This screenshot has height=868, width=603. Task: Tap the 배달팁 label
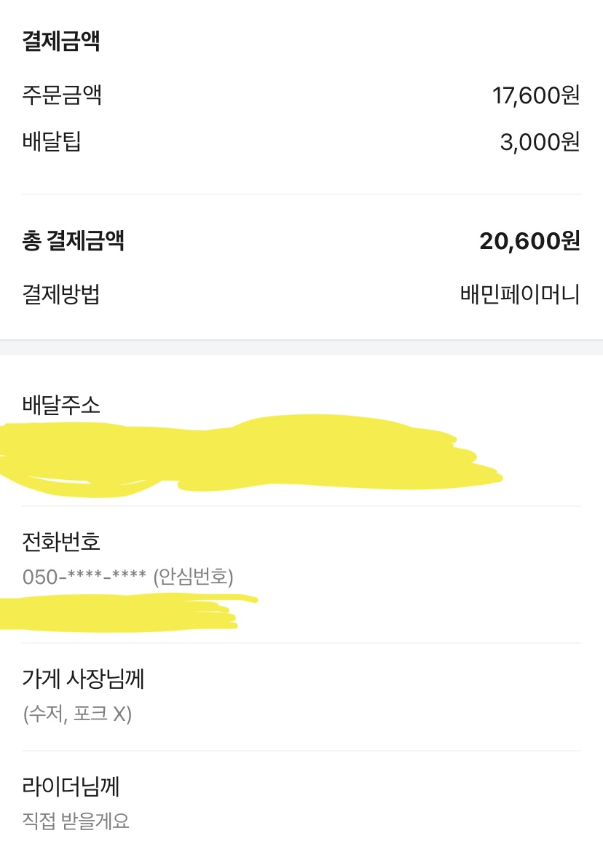tap(52, 141)
